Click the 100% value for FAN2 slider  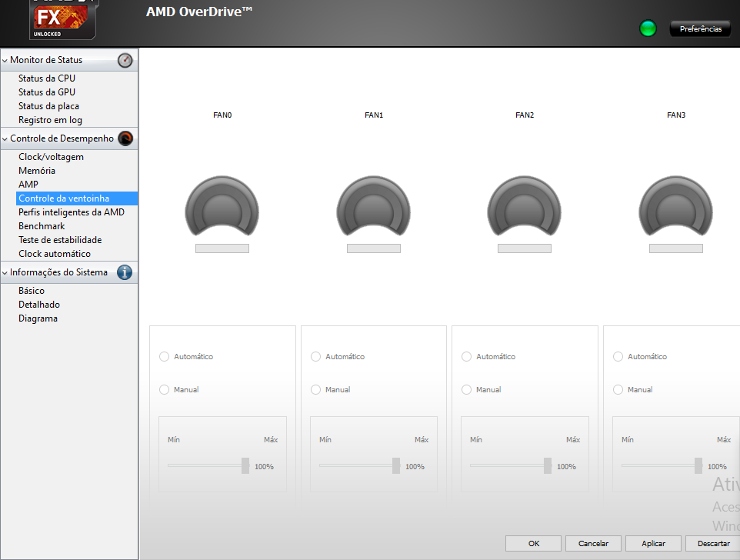566,467
